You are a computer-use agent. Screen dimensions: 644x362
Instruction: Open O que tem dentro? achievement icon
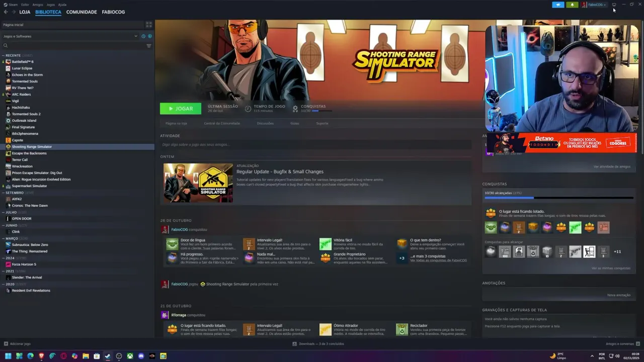point(401,243)
